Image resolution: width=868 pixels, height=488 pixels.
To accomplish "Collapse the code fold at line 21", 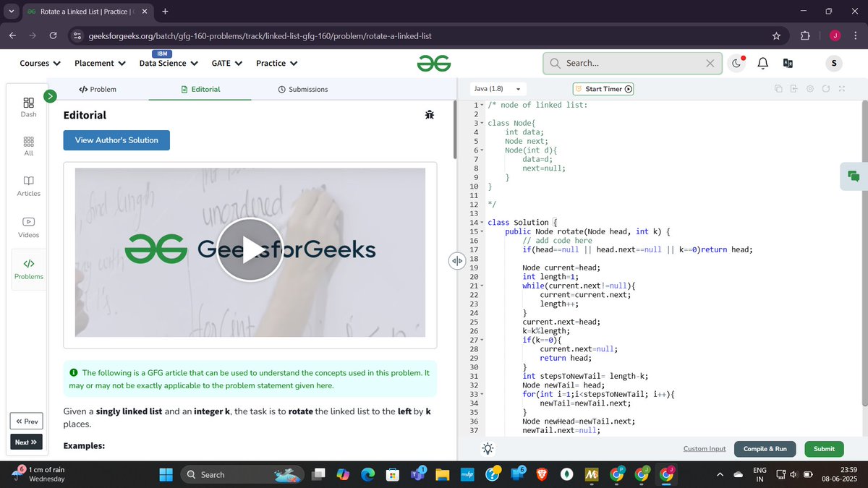I will (482, 286).
